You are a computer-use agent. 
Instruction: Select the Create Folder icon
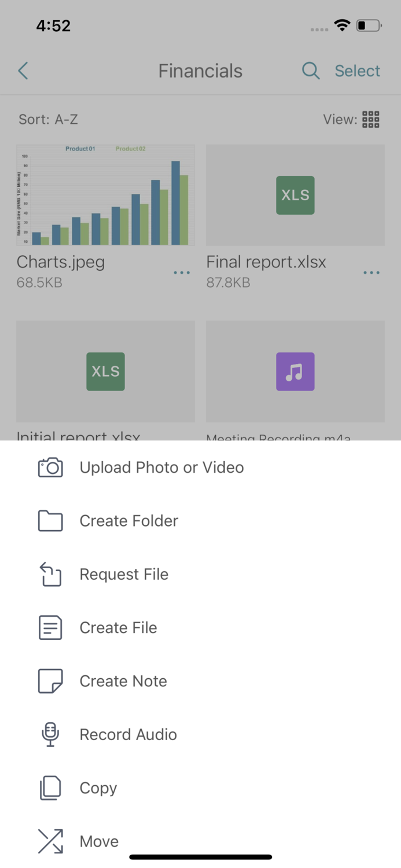pyautogui.click(x=50, y=520)
